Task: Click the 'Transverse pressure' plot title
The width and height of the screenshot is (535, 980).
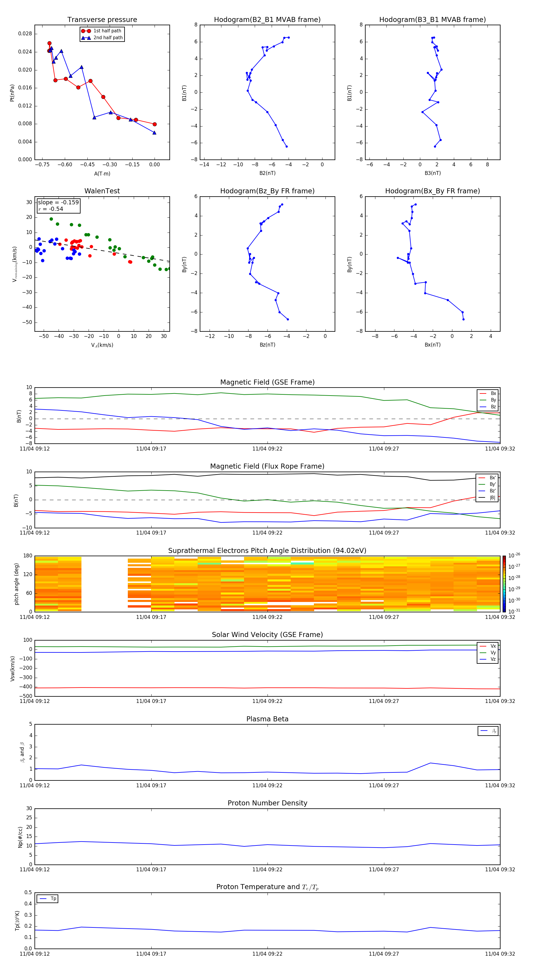Action: [x=102, y=20]
